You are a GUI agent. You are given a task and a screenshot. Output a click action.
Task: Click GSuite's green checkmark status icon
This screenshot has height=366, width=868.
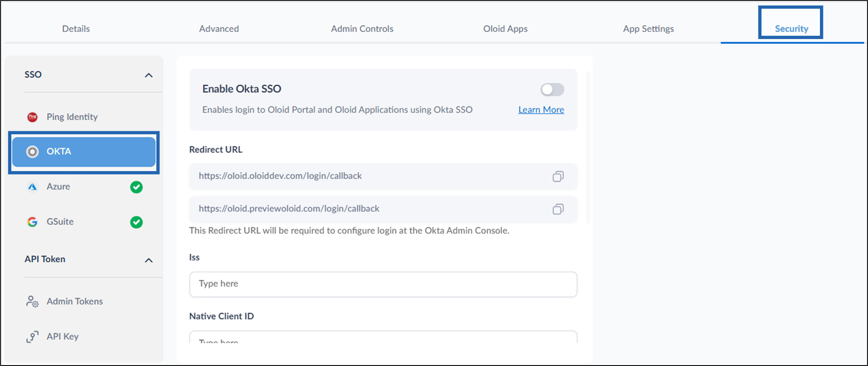[136, 222]
